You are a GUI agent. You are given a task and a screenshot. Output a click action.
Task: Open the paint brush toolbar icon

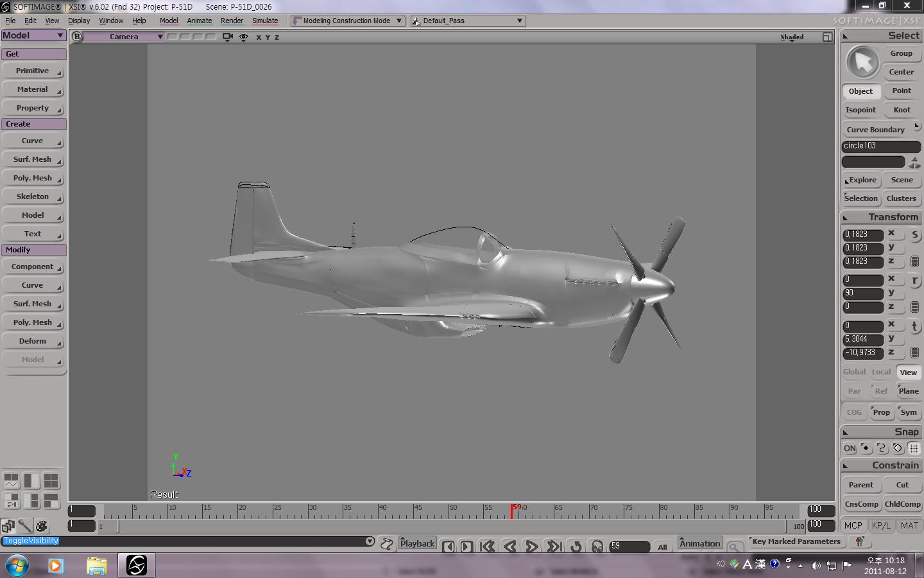click(25, 527)
